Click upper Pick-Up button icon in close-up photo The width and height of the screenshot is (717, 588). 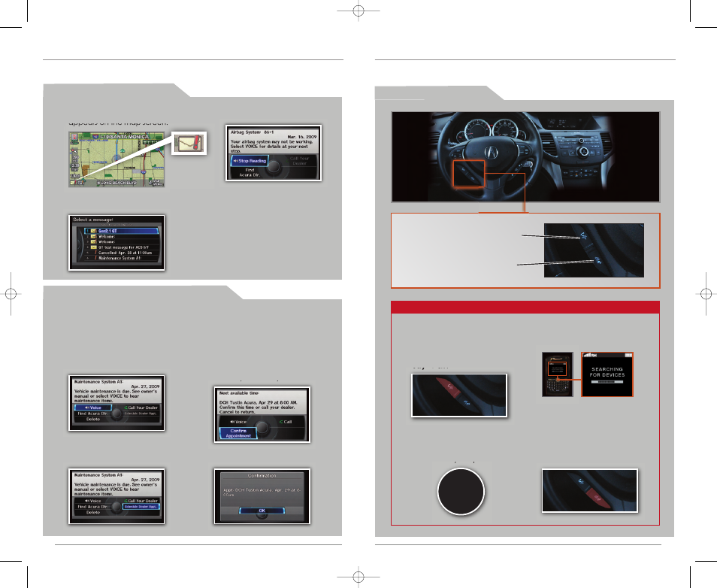584,236
